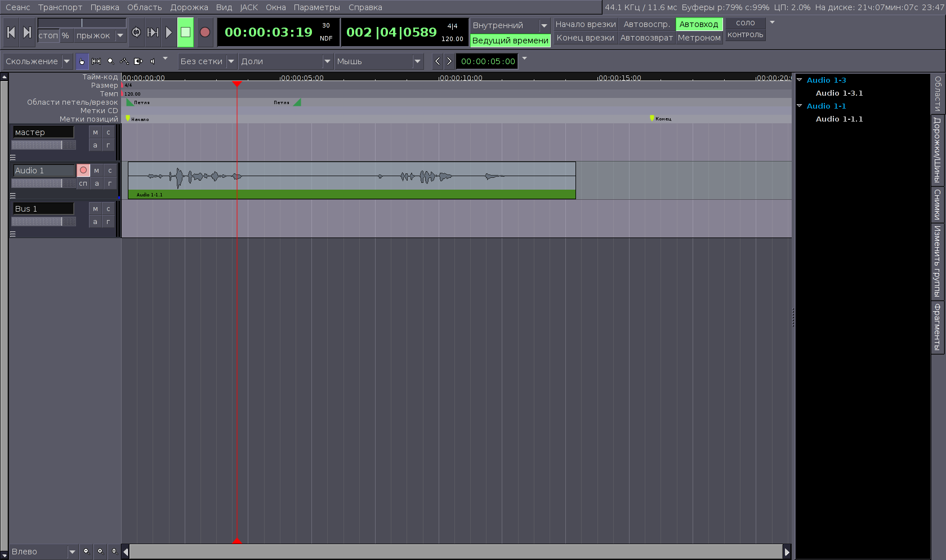946x560 pixels.
Task: Switch to the Дорожки/Шины side tab
Action: tap(938, 150)
